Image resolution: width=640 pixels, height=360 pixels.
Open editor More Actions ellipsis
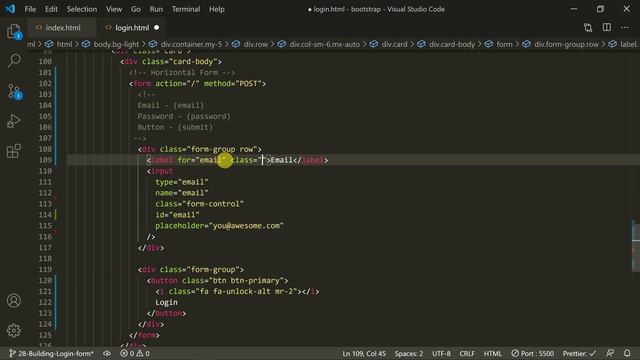pyautogui.click(x=625, y=27)
